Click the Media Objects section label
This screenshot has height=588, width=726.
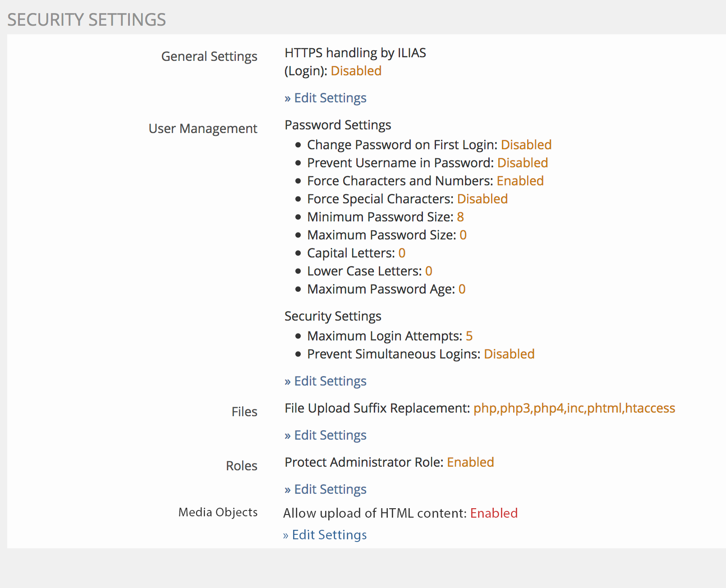click(218, 512)
